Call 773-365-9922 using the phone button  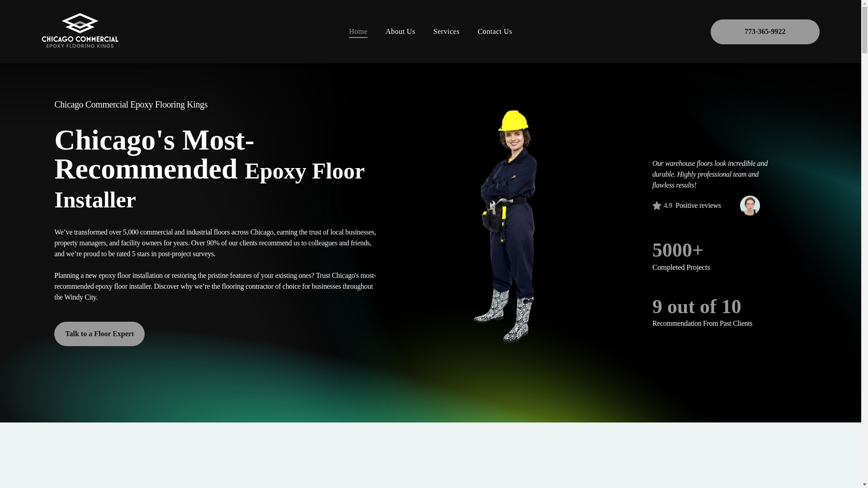(x=764, y=32)
